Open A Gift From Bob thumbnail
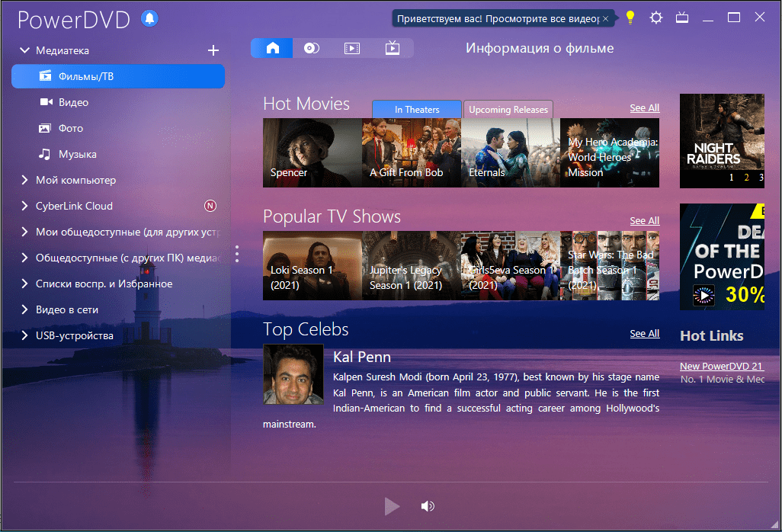782x532 pixels. tap(412, 152)
